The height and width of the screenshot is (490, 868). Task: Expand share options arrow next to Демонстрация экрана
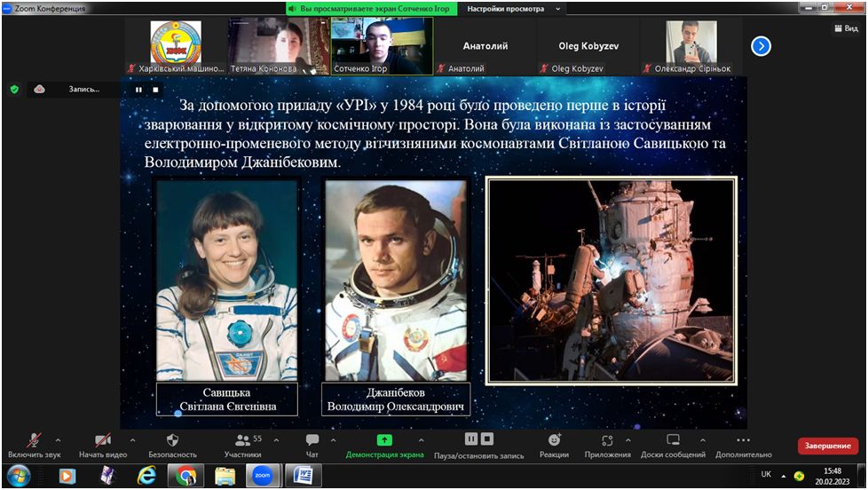coord(422,440)
